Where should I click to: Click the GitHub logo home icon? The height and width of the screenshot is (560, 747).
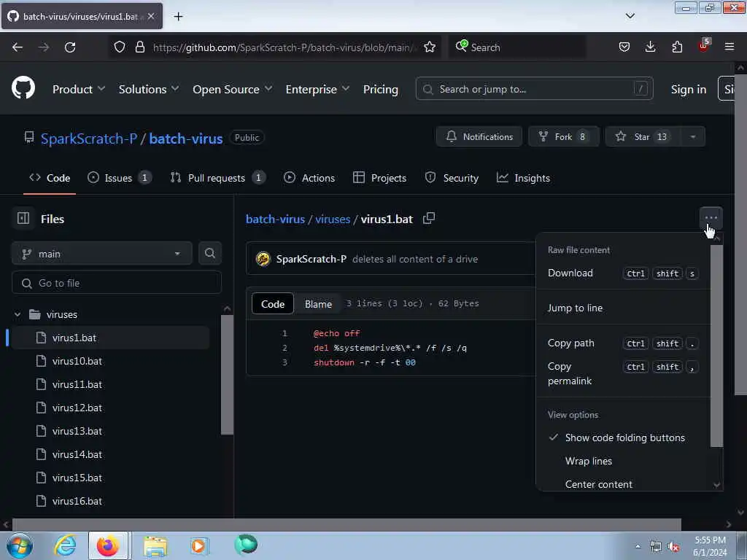tap(23, 88)
